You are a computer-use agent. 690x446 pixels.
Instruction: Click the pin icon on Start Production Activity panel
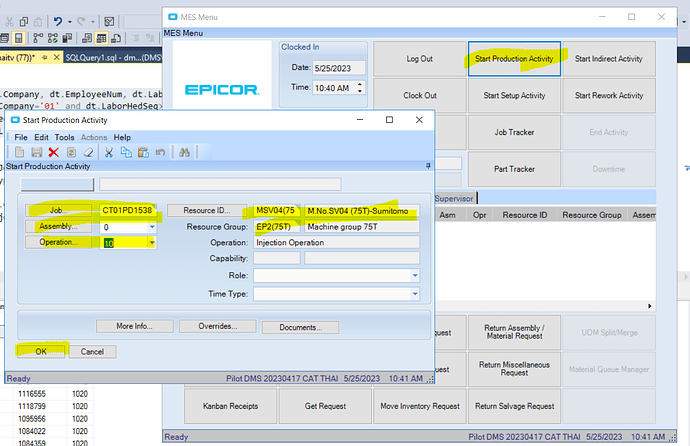428,166
